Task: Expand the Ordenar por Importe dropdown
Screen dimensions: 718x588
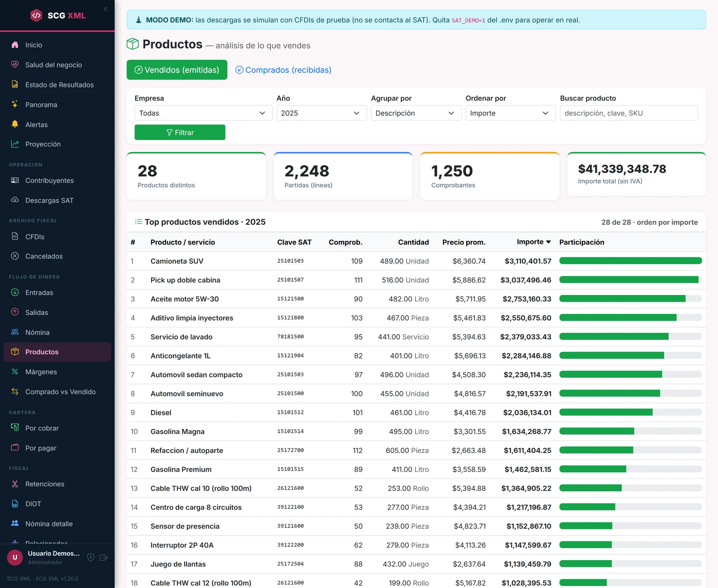Action: coord(510,113)
